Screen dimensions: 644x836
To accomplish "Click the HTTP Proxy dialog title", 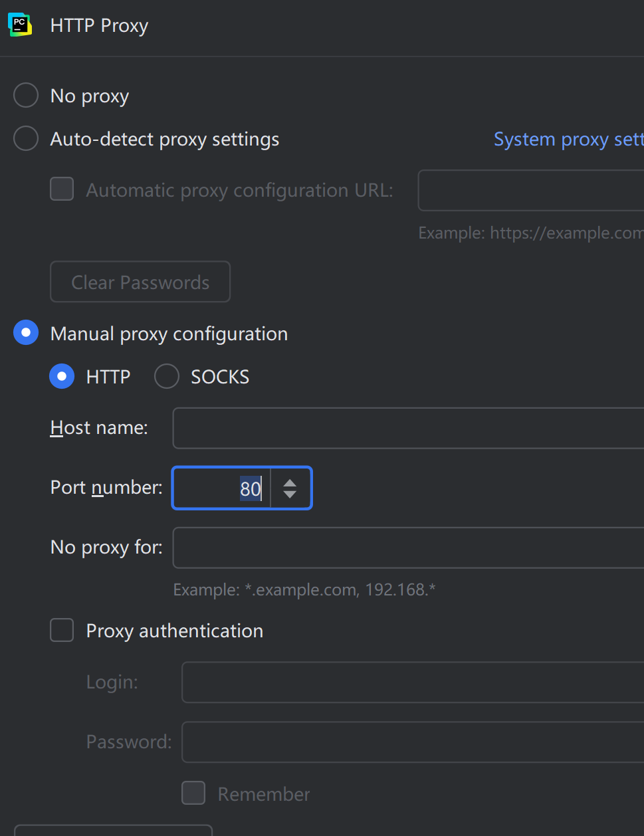I will tap(99, 26).
